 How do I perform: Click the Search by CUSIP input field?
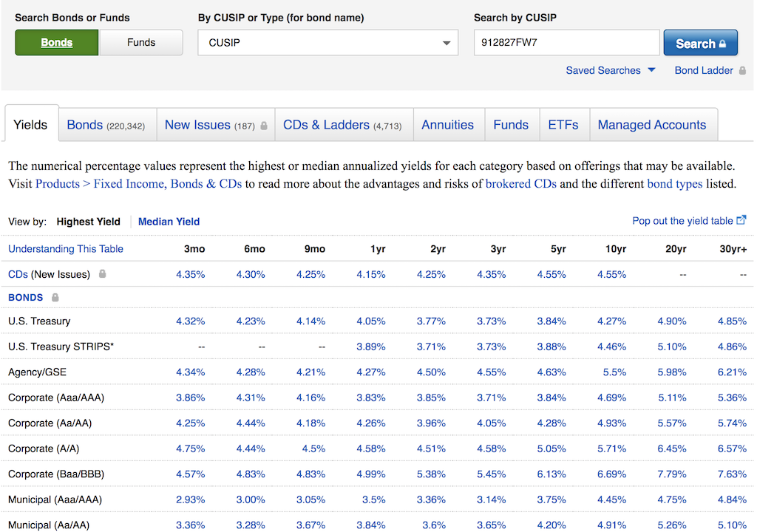566,43
